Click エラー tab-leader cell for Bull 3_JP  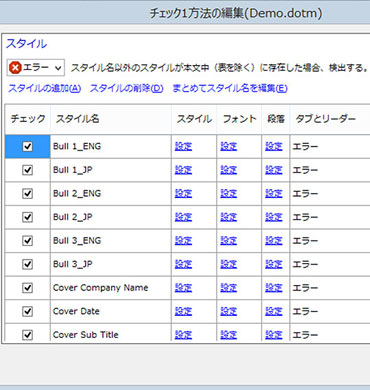330,264
